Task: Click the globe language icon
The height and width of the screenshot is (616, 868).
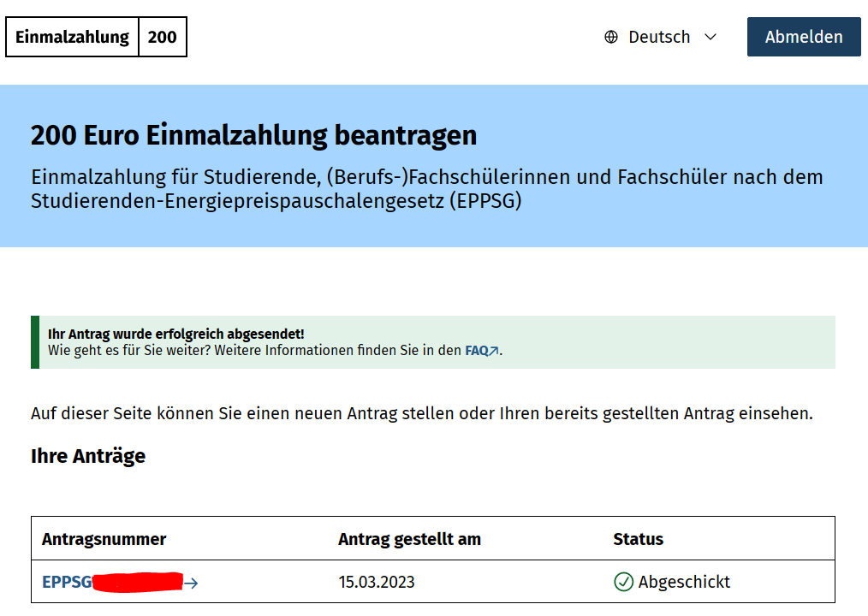Action: [x=611, y=37]
